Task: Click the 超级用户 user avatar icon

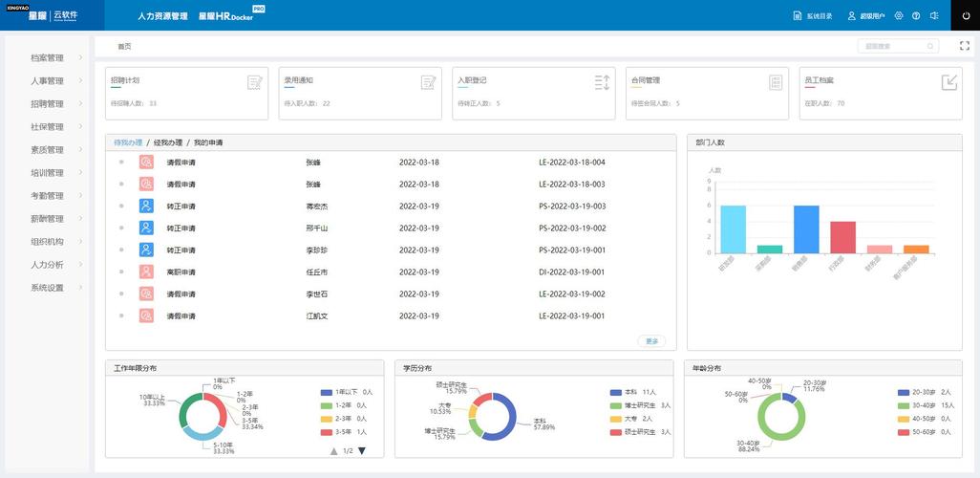Action: (851, 15)
